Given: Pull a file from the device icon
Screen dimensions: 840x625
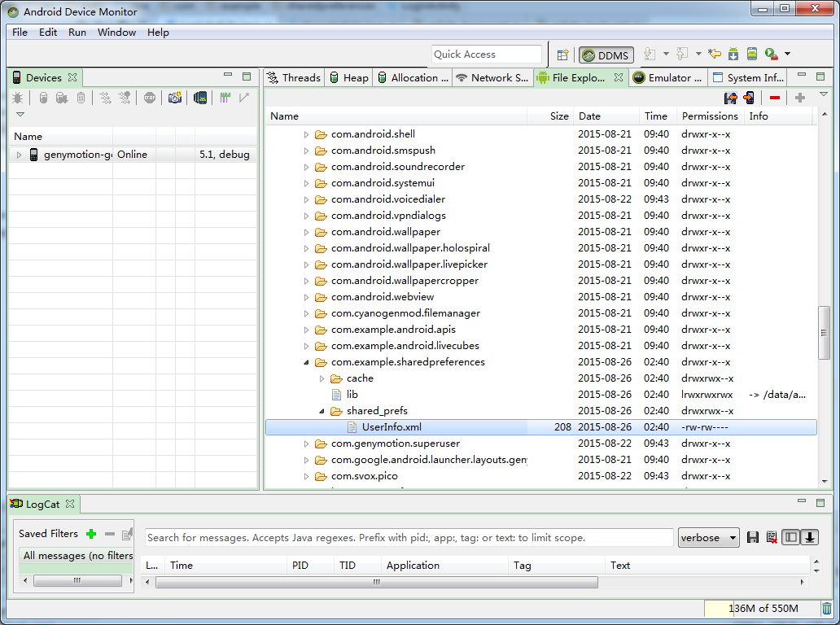Looking at the screenshot, I should (x=730, y=98).
